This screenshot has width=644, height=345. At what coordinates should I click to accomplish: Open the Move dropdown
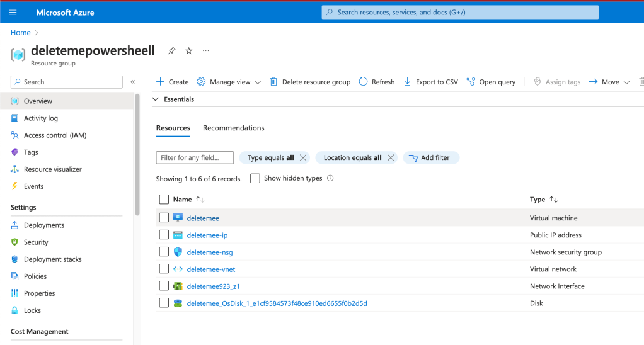[x=609, y=82]
